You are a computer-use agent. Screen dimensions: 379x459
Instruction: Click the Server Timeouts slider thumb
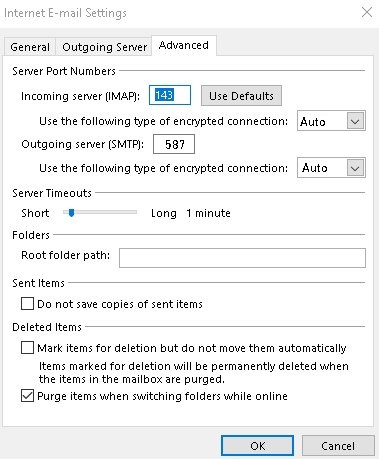(71, 213)
